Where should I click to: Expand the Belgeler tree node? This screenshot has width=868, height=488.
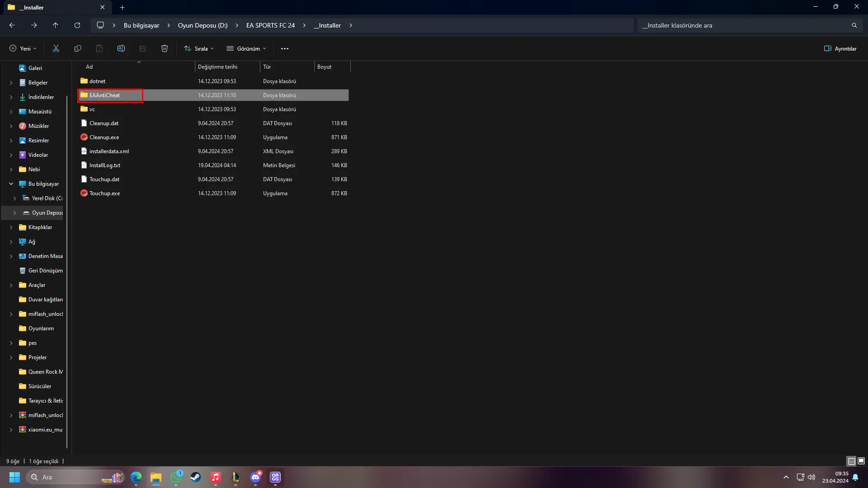[x=11, y=83]
